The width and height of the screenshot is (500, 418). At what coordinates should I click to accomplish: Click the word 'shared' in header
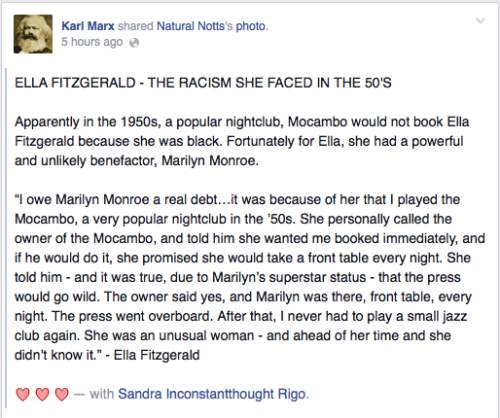click(x=136, y=26)
